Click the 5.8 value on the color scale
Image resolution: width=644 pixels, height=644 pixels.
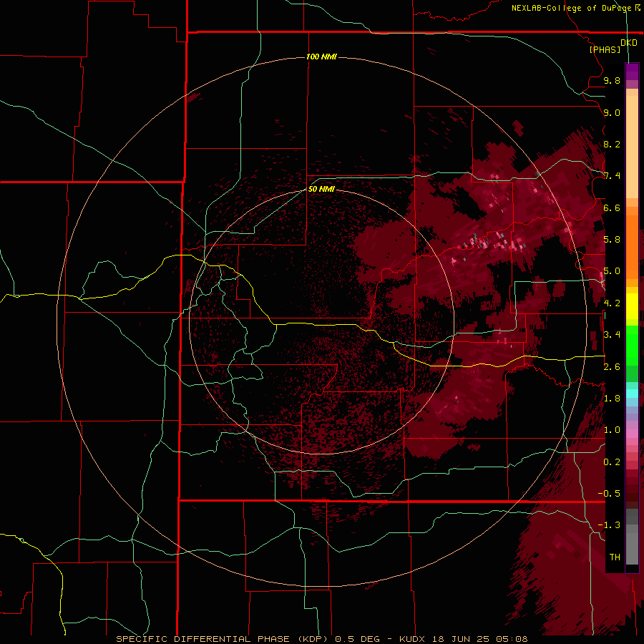click(612, 240)
